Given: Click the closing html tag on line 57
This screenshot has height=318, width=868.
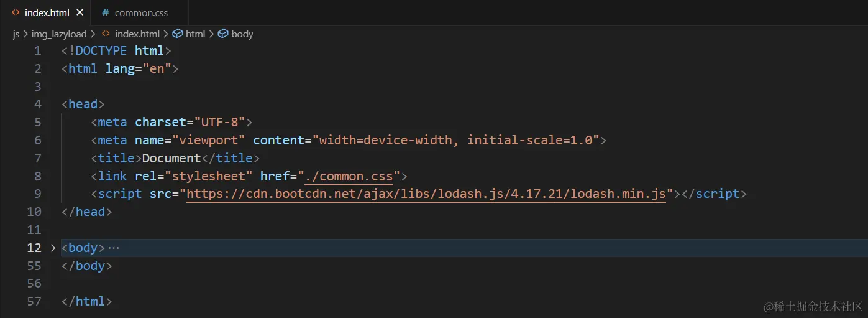Looking at the screenshot, I should (87, 301).
